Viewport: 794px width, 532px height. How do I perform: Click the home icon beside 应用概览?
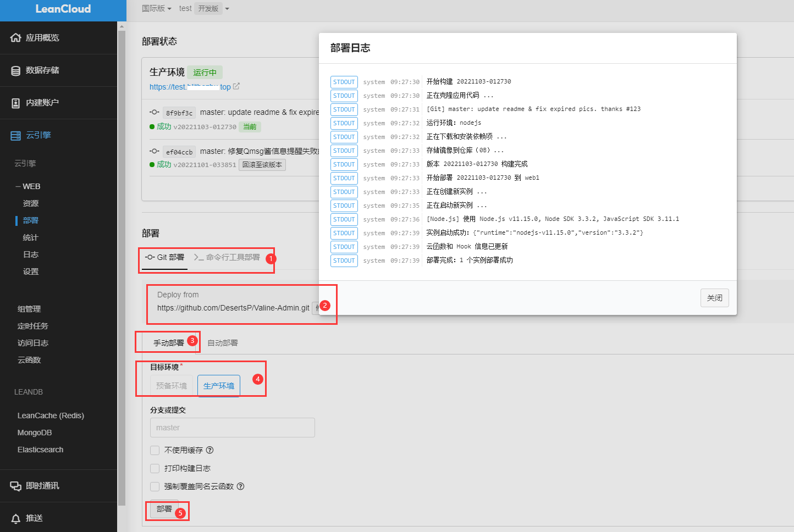(x=15, y=38)
